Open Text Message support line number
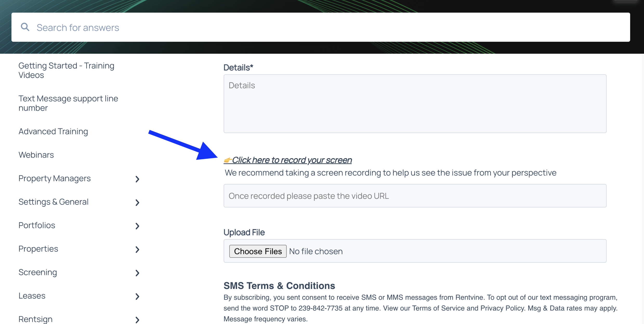This screenshot has height=324, width=644. pyautogui.click(x=68, y=103)
